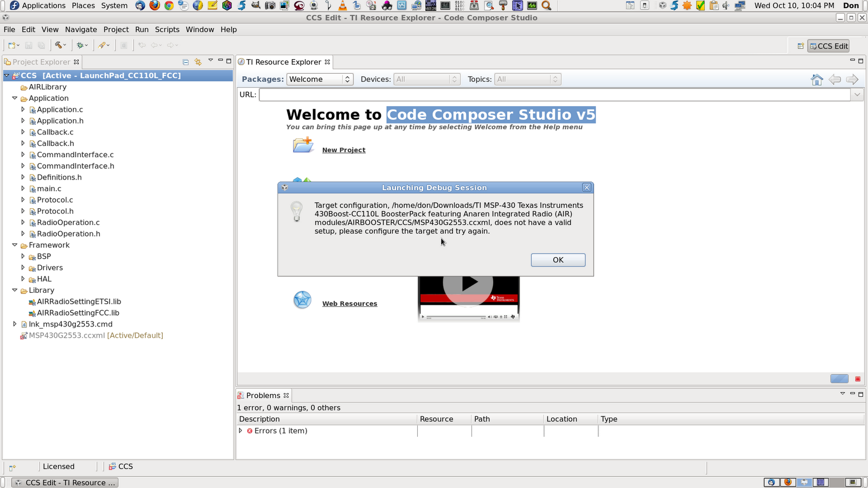Image resolution: width=868 pixels, height=488 pixels.
Task: Click the Build hammer toolbar icon
Action: pos(58,46)
